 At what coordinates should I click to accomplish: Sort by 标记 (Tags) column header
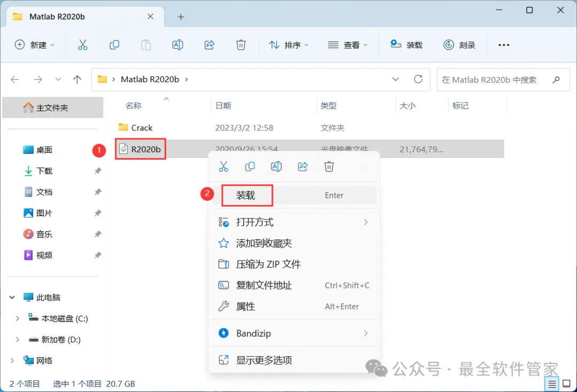coord(461,106)
